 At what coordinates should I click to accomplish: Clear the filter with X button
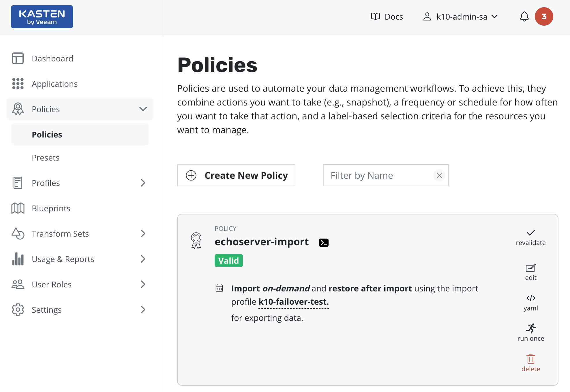click(439, 175)
